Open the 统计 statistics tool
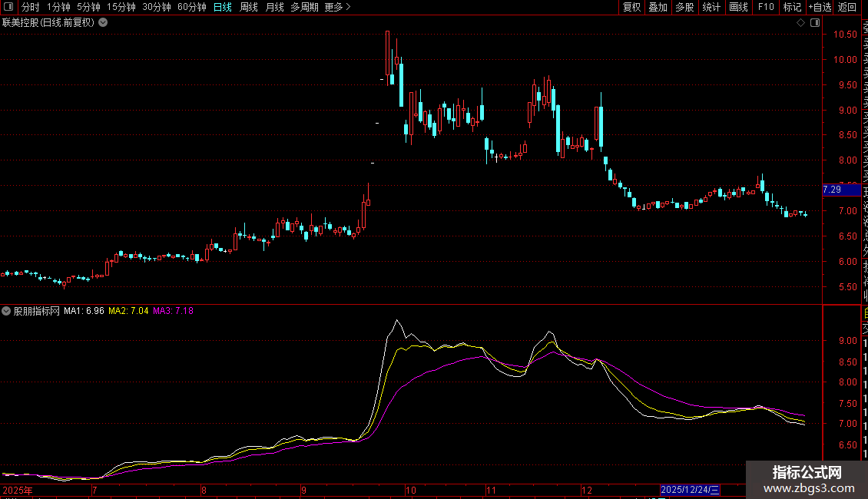This screenshot has width=868, height=499. click(711, 8)
